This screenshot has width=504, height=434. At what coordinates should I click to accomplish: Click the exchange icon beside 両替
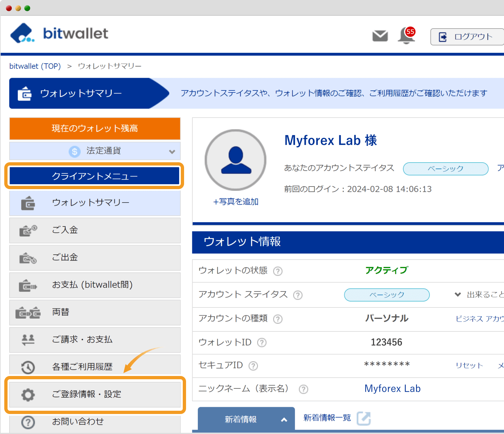(x=28, y=313)
